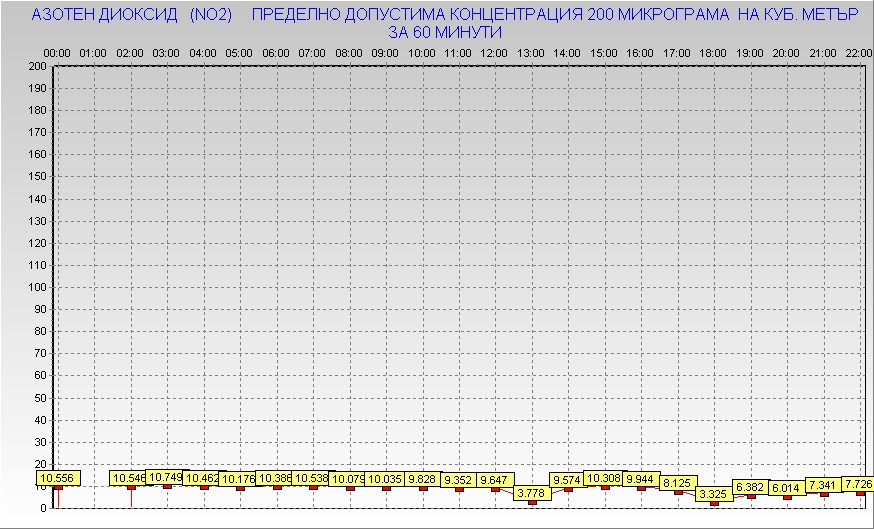
Task: Select the 22:00 time axis label
Action: click(x=859, y=52)
